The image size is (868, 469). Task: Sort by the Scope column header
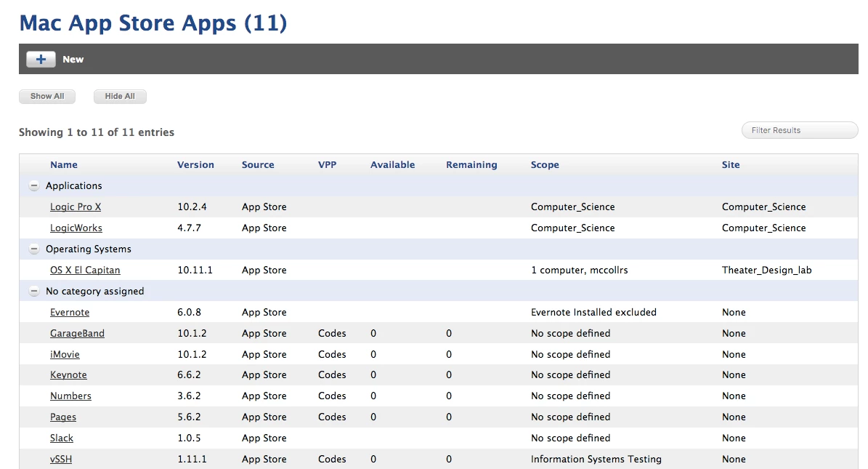tap(545, 164)
